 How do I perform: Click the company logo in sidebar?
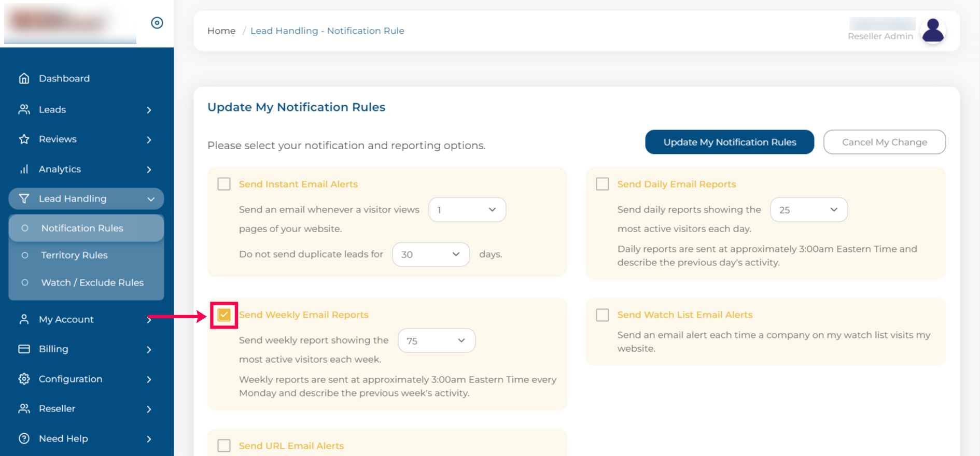[x=70, y=23]
